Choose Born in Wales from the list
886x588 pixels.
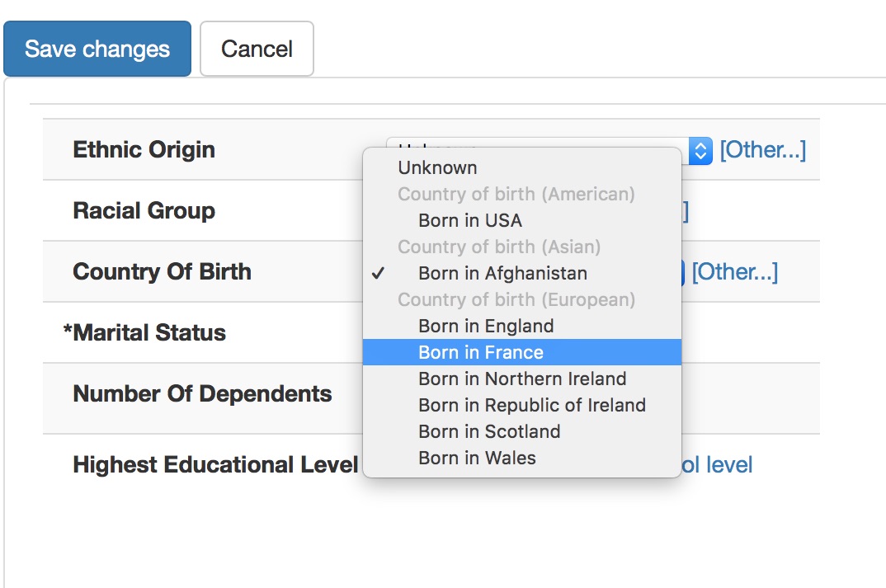[x=477, y=458]
